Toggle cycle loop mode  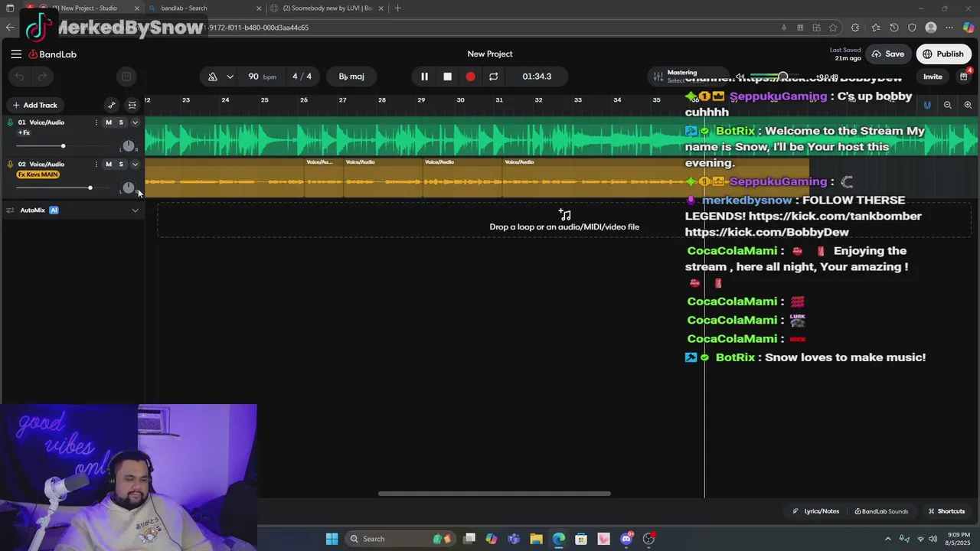click(x=493, y=77)
